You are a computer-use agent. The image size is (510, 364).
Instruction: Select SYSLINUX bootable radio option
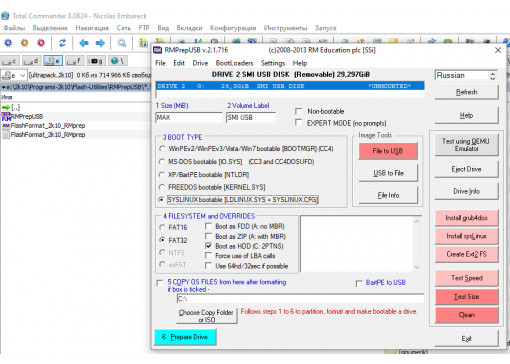tap(162, 200)
